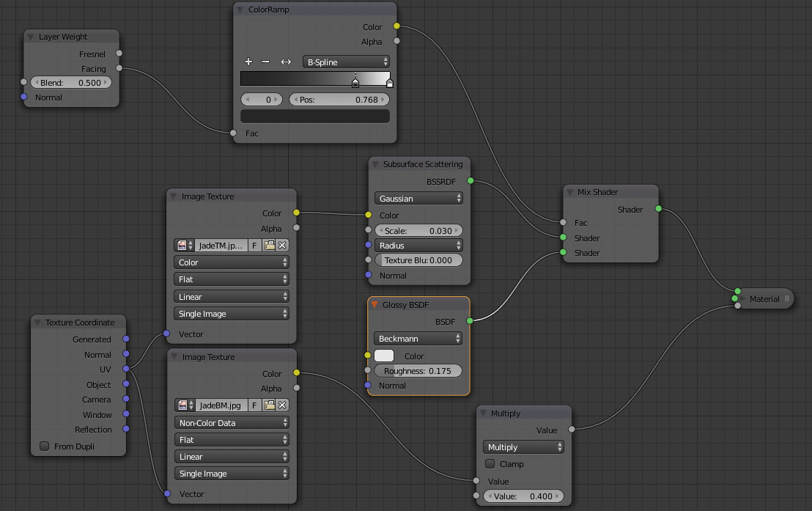This screenshot has height=511, width=812.
Task: Collapse the Subsurface Scattering node
Action: [375, 164]
